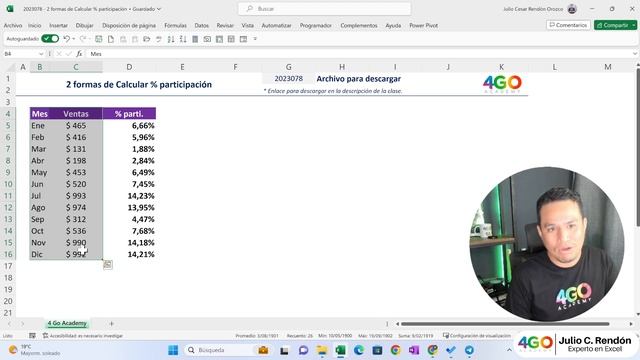Add a new sheet with plus icon
Screen dimensions: 640x360
(x=111, y=324)
